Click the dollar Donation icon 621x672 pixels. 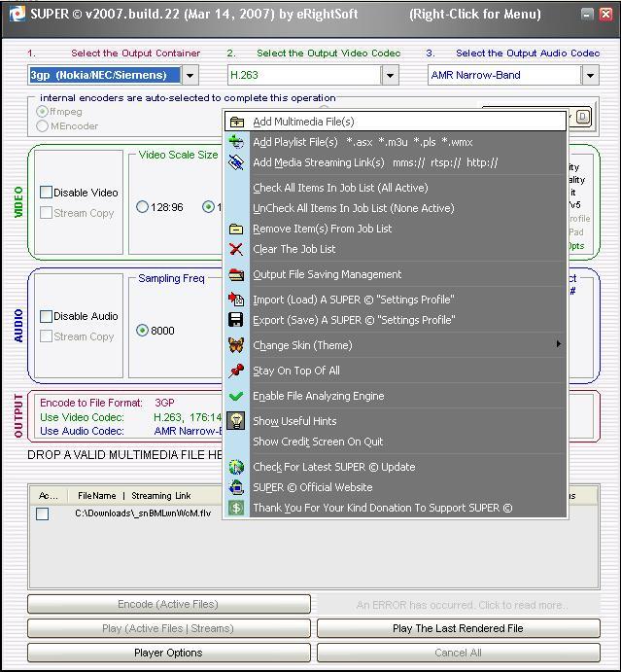[236, 508]
